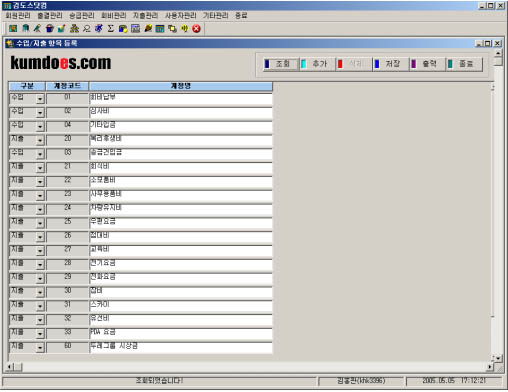508x392 pixels.
Task: Click the Sigma sum toolbar icon
Action: tap(111, 29)
